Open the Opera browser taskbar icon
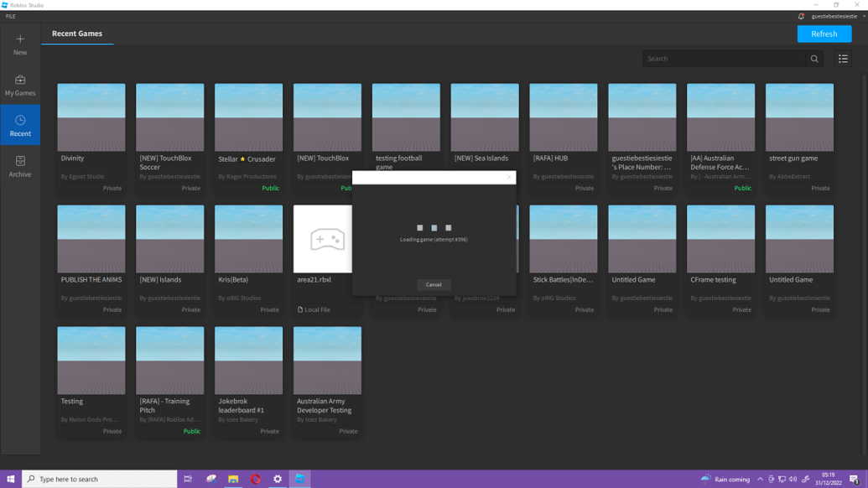This screenshot has height=488, width=868. pyautogui.click(x=255, y=479)
